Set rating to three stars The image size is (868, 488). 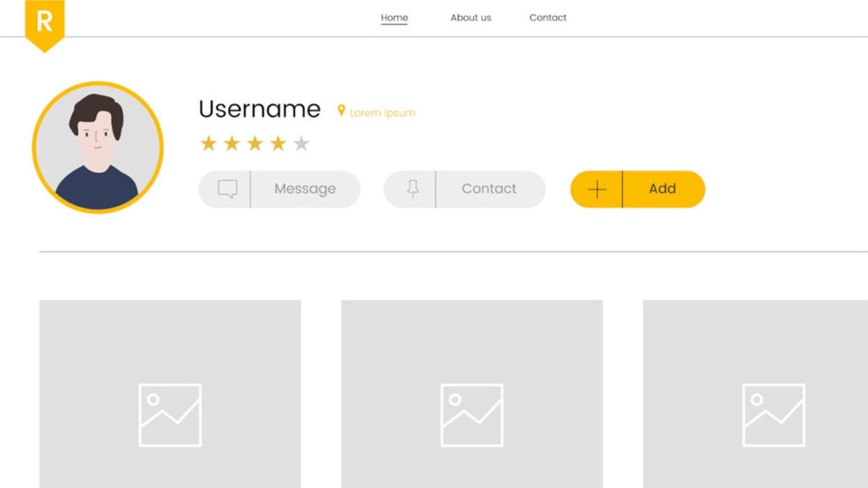point(254,143)
